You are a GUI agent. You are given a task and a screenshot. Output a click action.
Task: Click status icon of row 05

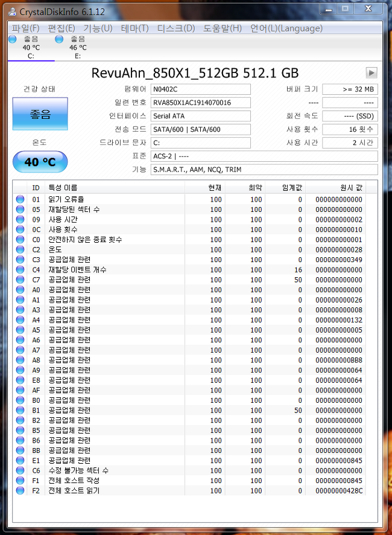point(20,209)
